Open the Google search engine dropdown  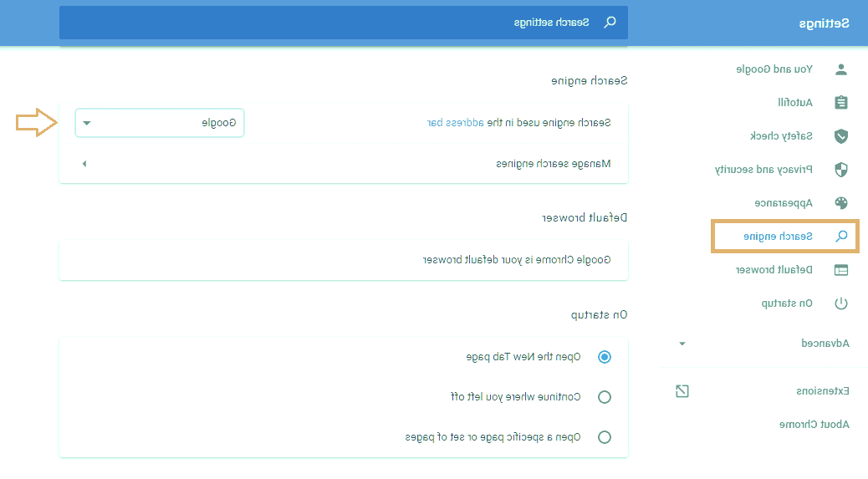tap(160, 123)
